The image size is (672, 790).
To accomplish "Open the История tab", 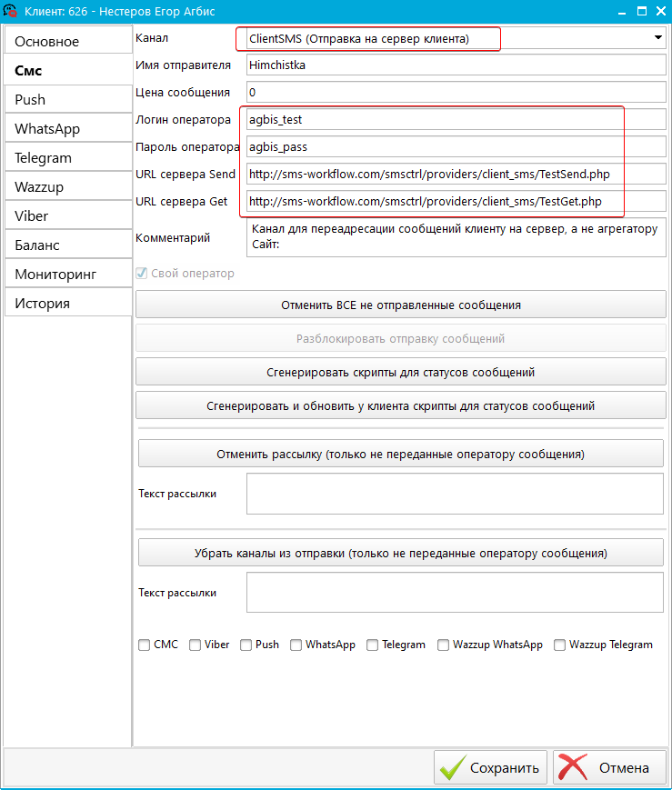I will point(68,304).
